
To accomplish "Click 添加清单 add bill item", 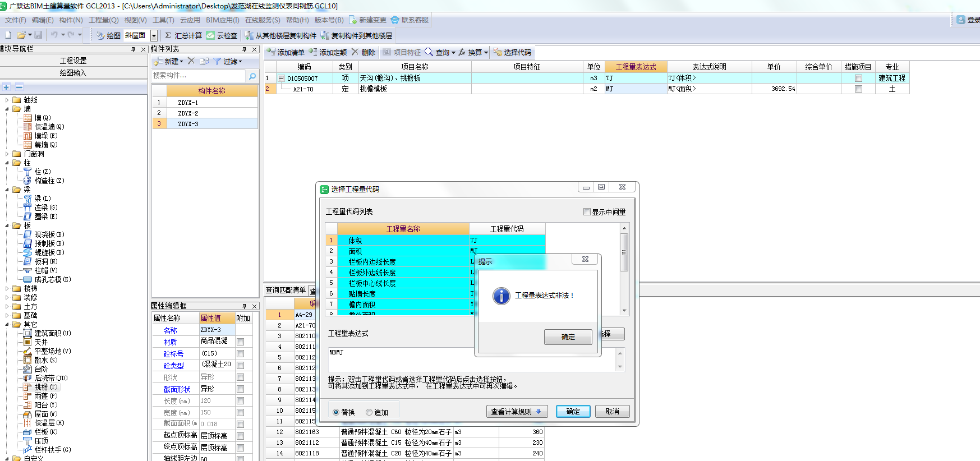I will [286, 52].
